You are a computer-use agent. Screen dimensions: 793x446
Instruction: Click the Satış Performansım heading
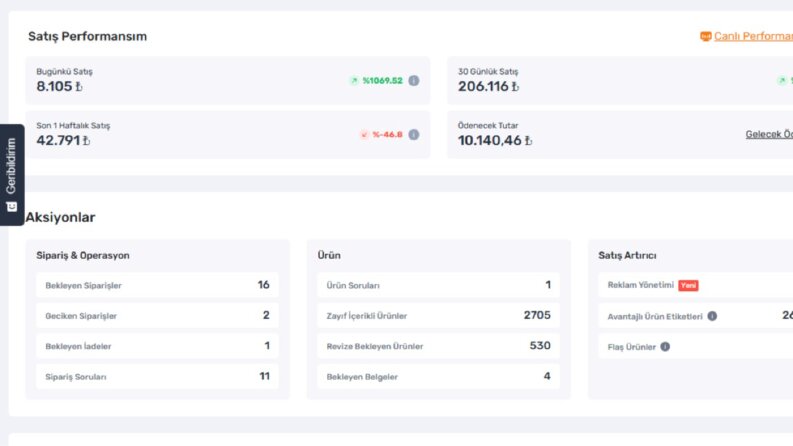click(x=87, y=36)
